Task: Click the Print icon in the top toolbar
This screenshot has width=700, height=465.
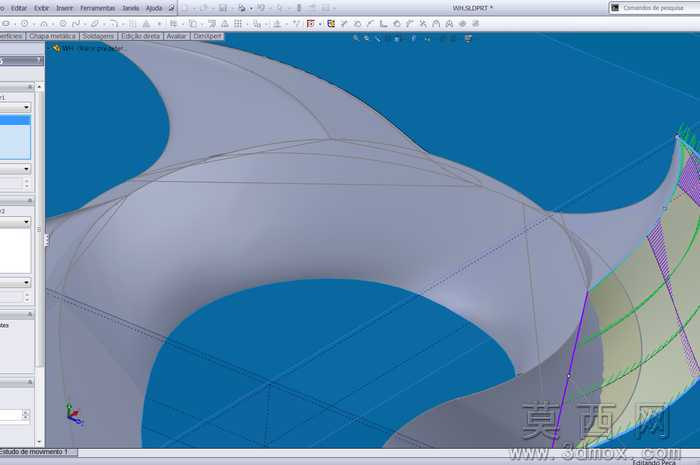Action: pyautogui.click(x=242, y=8)
